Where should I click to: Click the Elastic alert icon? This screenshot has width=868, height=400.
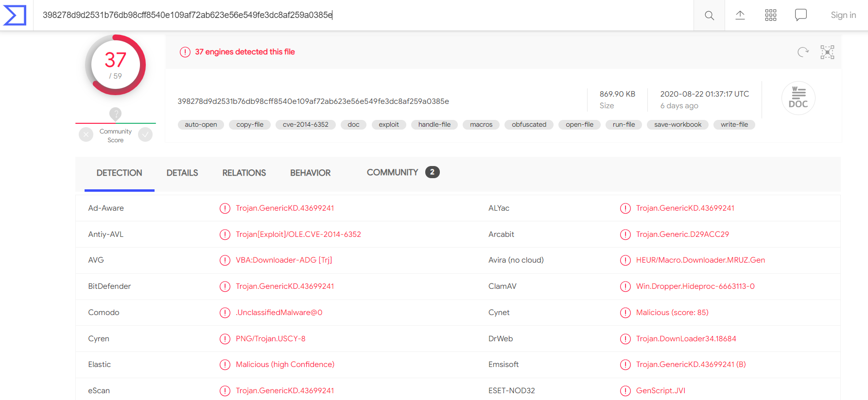pos(225,365)
